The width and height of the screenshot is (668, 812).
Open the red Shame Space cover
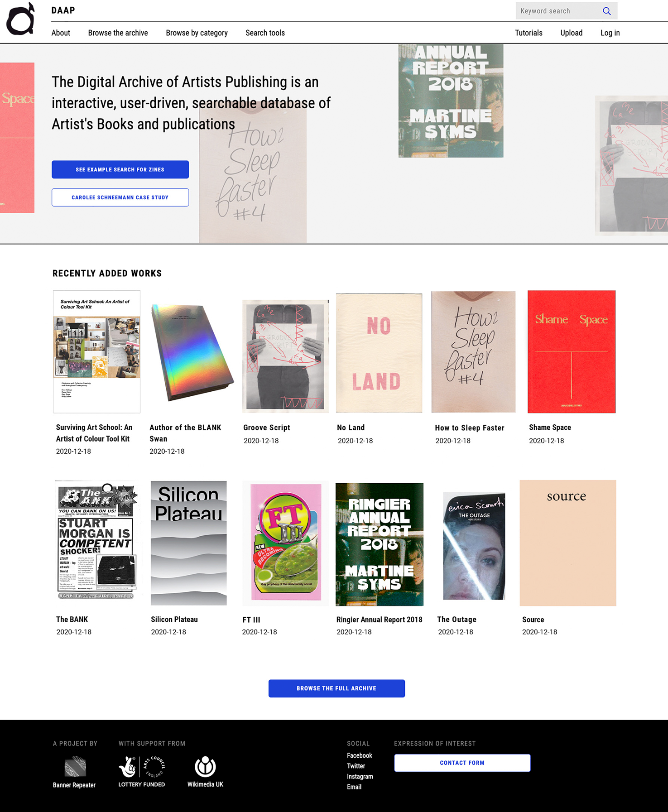[x=572, y=351]
